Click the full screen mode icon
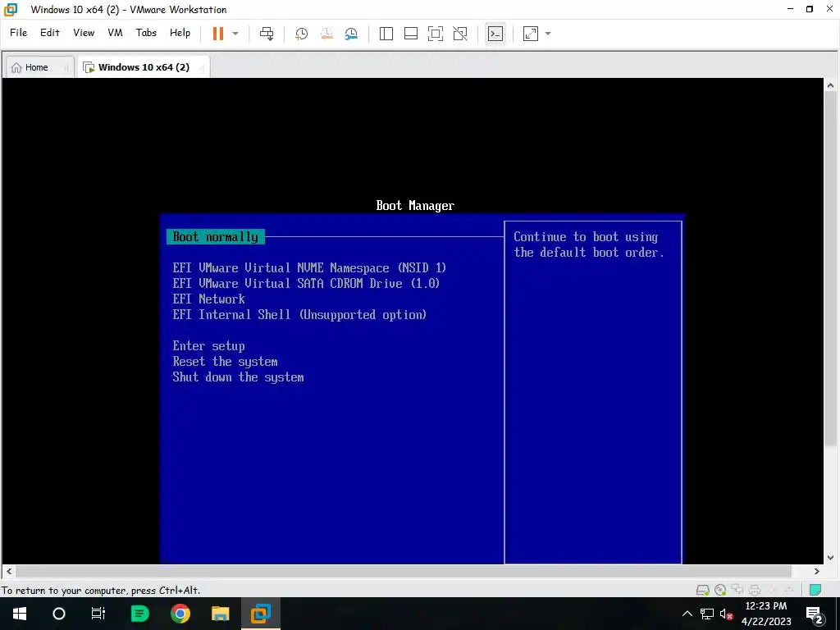The width and height of the screenshot is (840, 630). tap(436, 33)
